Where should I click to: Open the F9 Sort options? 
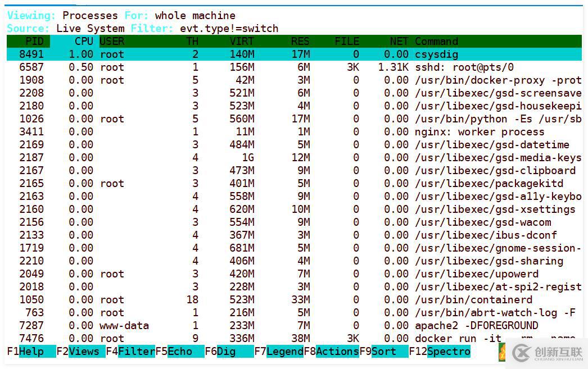point(383,352)
